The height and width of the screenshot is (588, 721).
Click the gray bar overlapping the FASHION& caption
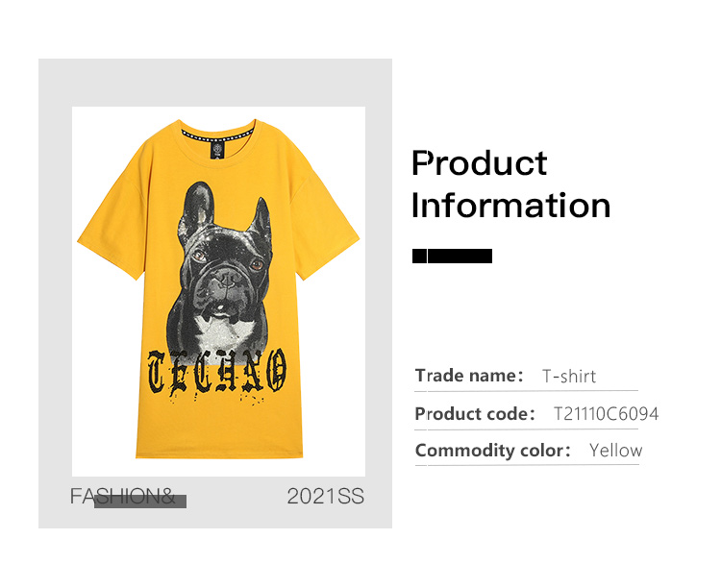click(140, 501)
